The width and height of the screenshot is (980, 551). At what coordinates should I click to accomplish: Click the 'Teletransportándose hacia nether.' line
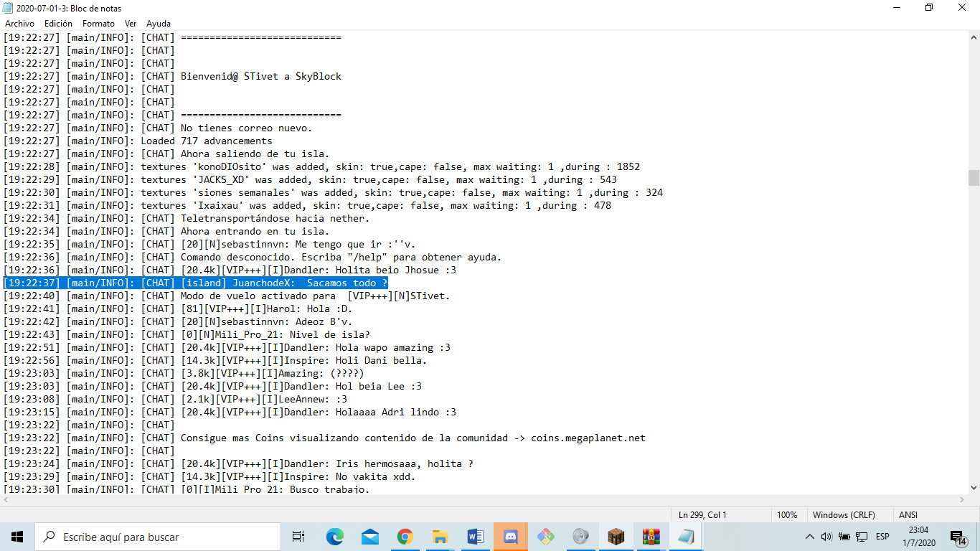pos(187,218)
